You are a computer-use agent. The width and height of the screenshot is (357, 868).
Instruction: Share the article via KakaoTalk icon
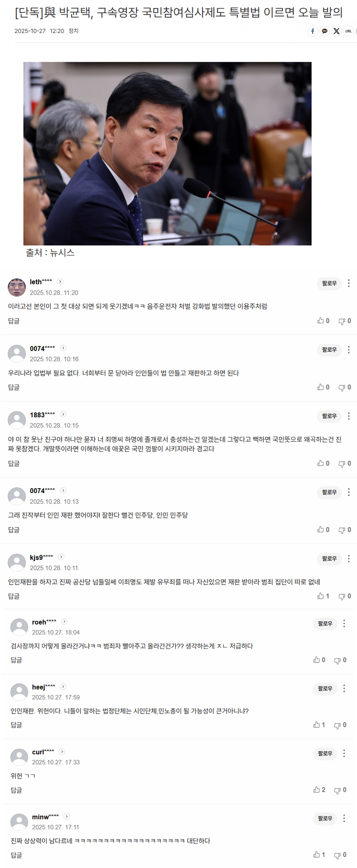(x=325, y=31)
